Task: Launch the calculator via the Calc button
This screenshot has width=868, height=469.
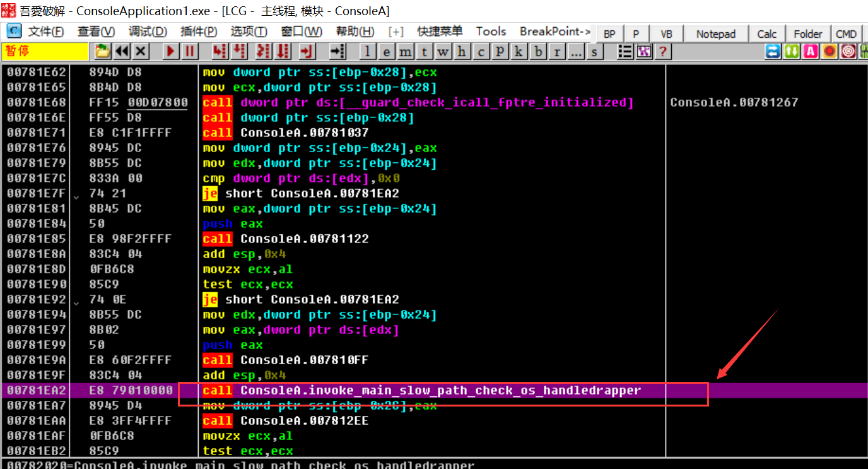Action: click(x=767, y=34)
